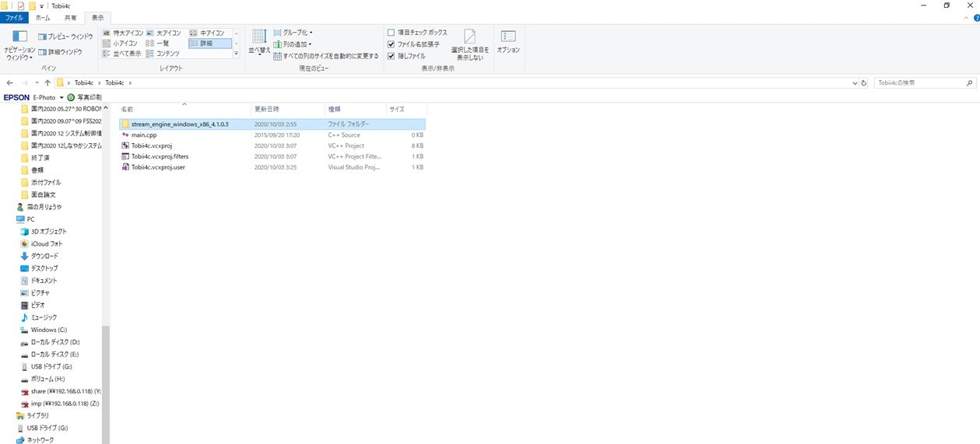Screen dimensions: 980x444
Task: Open folder オプション
Action: click(x=508, y=42)
